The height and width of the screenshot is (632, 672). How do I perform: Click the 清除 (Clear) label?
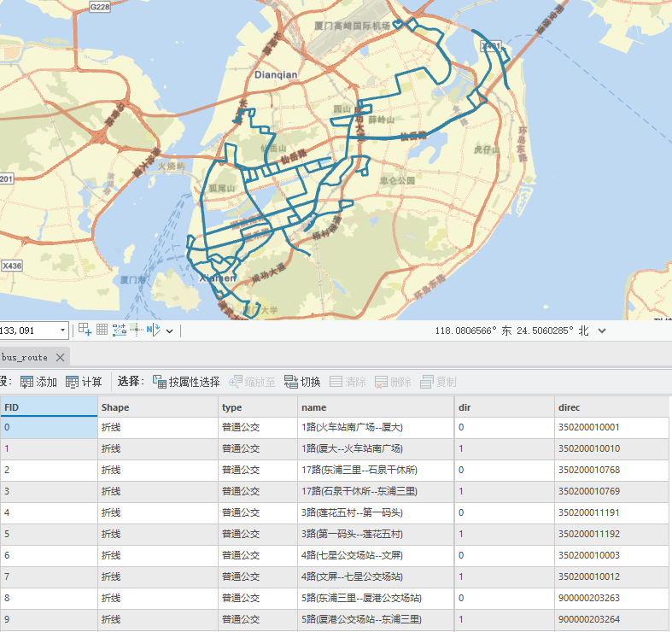tap(355, 382)
